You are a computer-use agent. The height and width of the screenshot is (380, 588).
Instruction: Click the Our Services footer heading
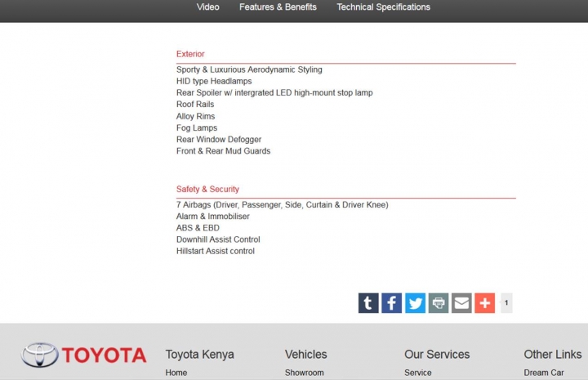(x=437, y=355)
